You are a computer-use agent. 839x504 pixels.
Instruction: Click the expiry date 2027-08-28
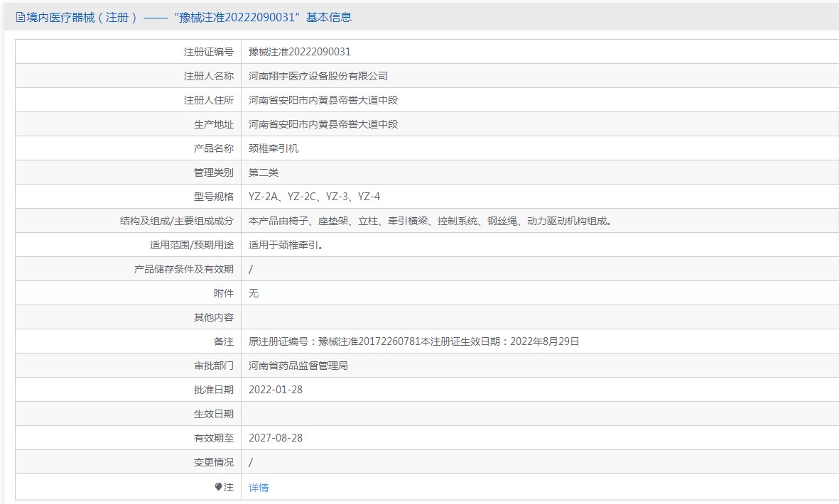coord(276,438)
